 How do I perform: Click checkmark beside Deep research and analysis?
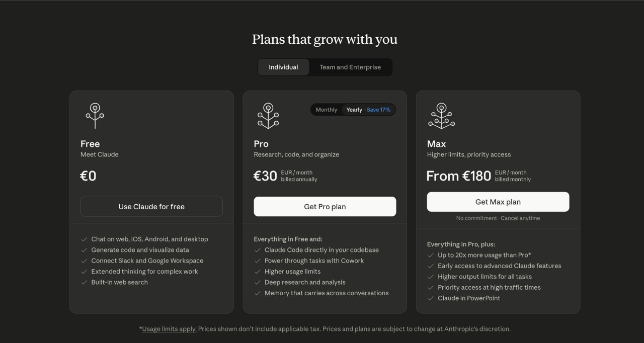tap(257, 282)
